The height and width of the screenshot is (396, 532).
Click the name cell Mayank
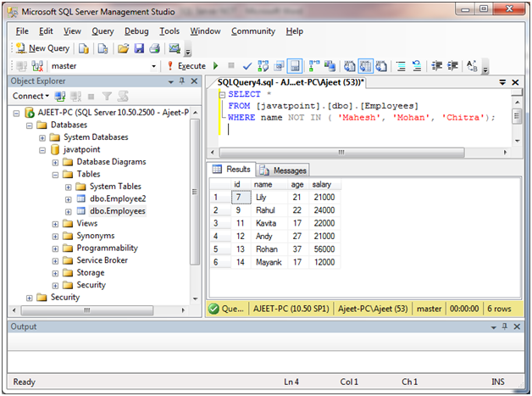[269, 262]
